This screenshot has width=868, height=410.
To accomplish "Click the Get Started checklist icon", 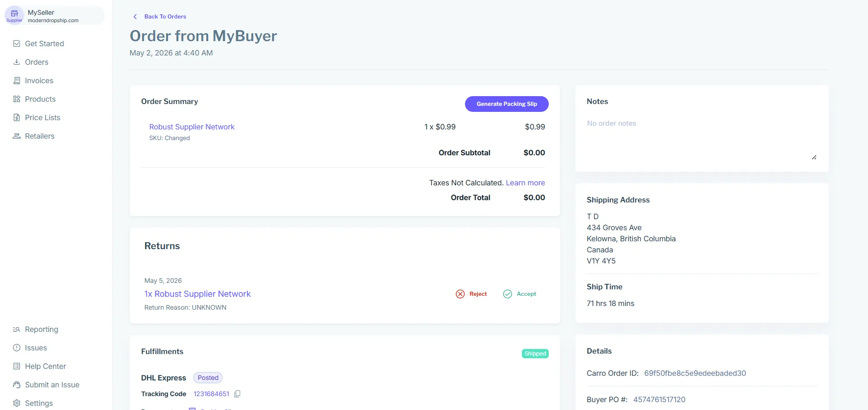I will 17,43.
